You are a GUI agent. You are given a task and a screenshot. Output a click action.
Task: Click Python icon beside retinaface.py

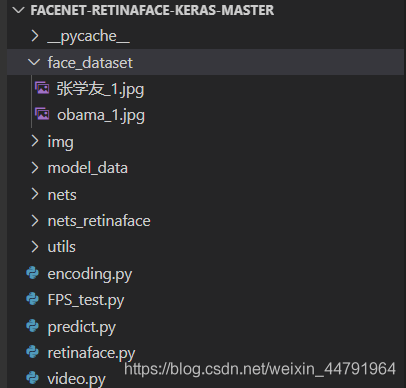[33, 352]
